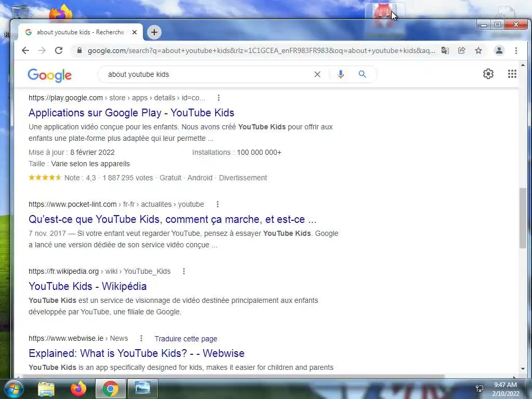Image resolution: width=532 pixels, height=399 pixels.
Task: Click the browser forward arrow
Action: [42, 50]
